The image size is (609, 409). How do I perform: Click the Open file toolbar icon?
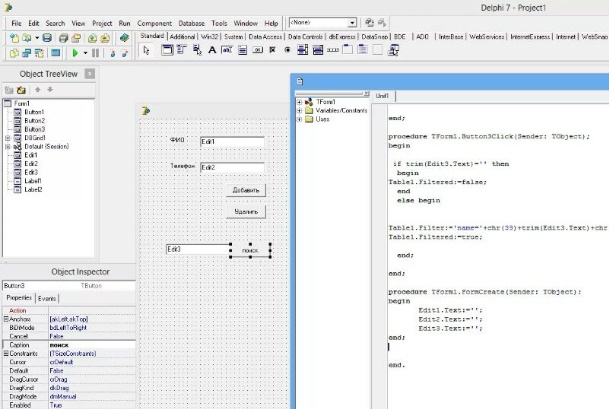coord(27,38)
